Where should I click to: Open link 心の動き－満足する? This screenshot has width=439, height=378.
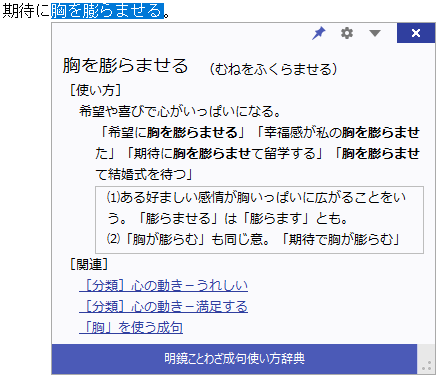pos(163,307)
